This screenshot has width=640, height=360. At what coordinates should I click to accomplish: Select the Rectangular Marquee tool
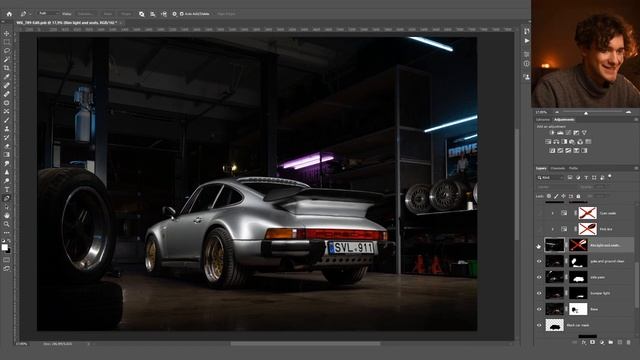tap(7, 42)
